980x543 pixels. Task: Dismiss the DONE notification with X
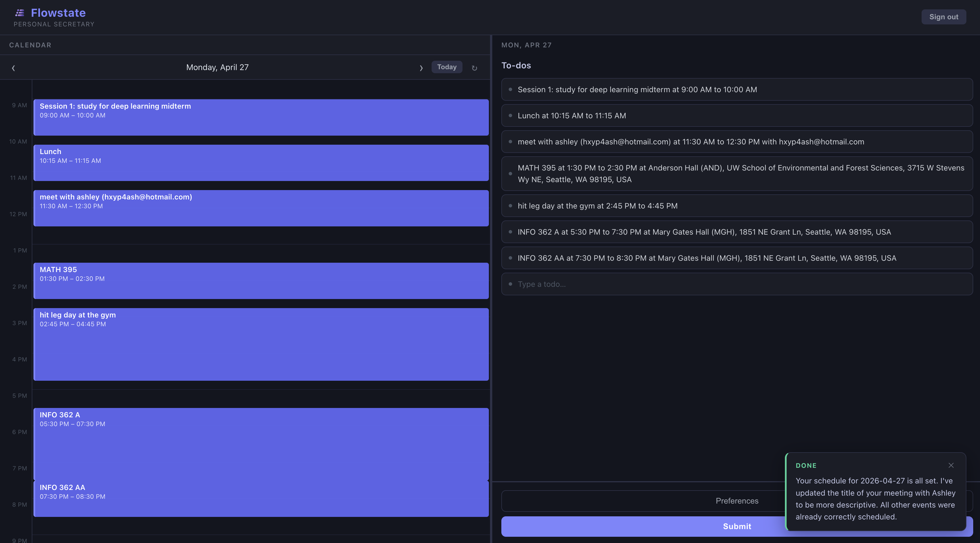click(x=951, y=465)
